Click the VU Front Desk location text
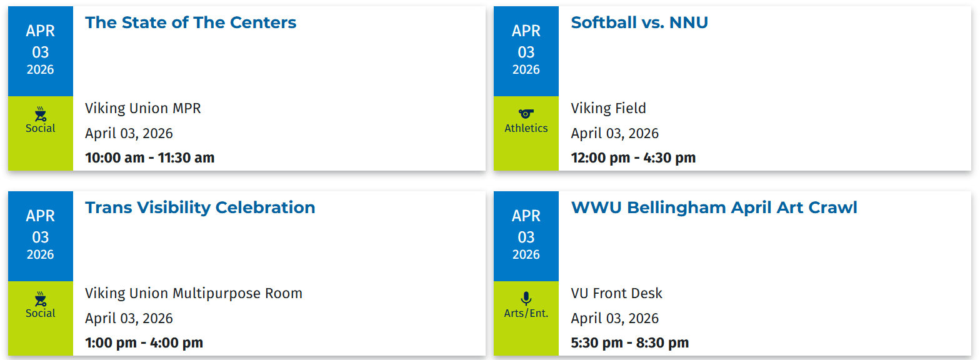Image resolution: width=980 pixels, height=360 pixels. tap(616, 294)
